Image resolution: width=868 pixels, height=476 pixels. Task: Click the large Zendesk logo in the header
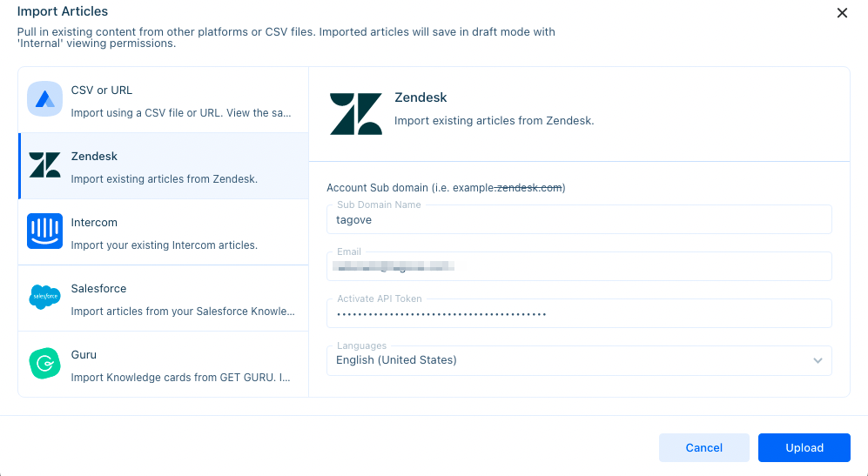click(356, 114)
